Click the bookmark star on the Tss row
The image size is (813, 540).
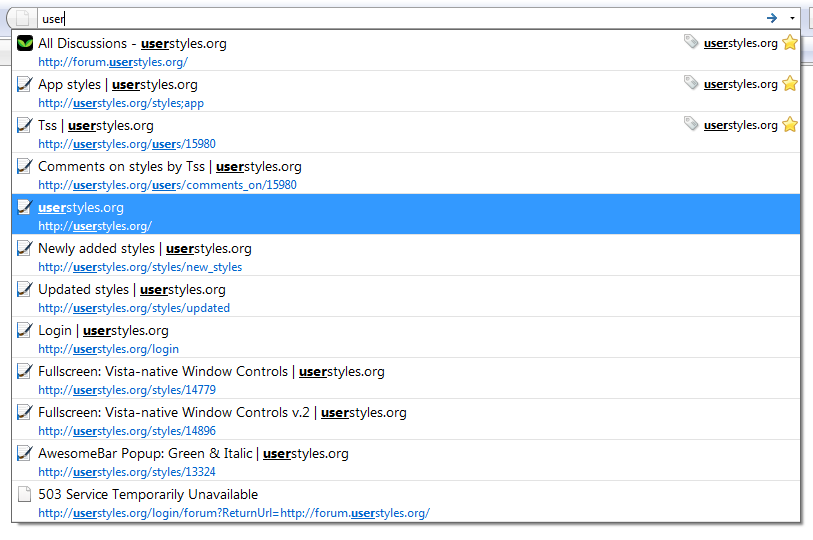[790, 124]
